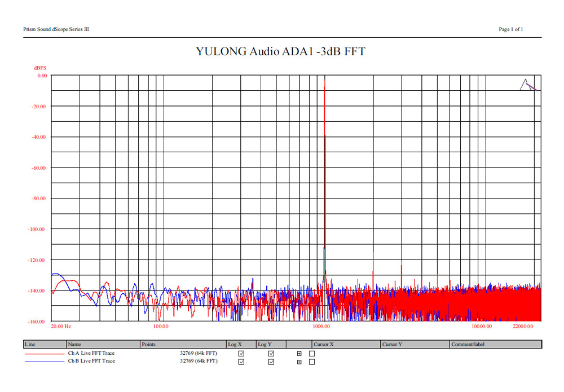Click the '-60.00' Y-axis label
564x392 pixels.
[x=39, y=168]
